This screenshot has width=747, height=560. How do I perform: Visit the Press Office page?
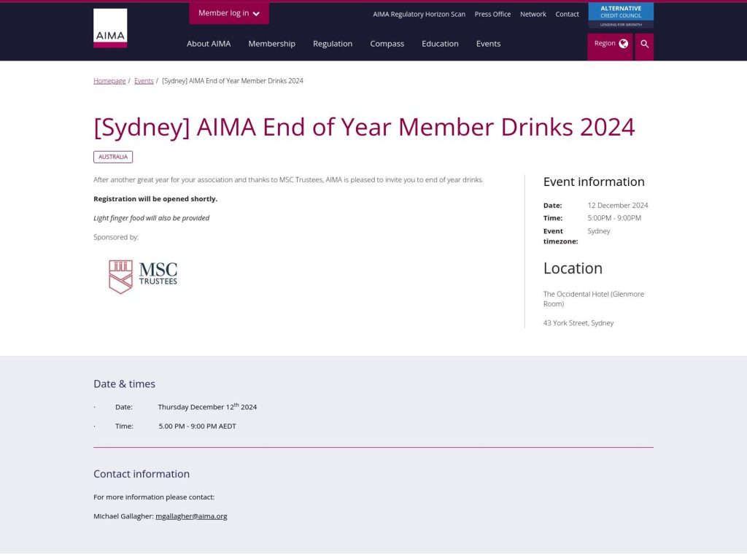pos(492,14)
